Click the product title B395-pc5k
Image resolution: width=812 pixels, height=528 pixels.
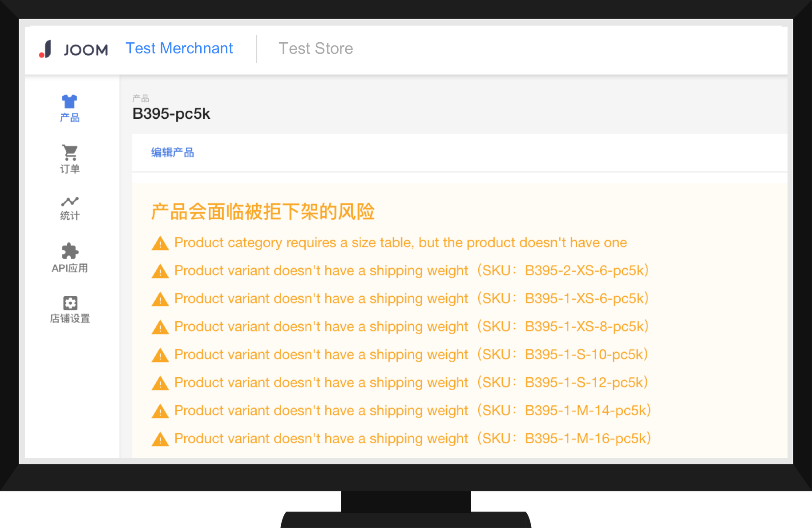pos(171,114)
